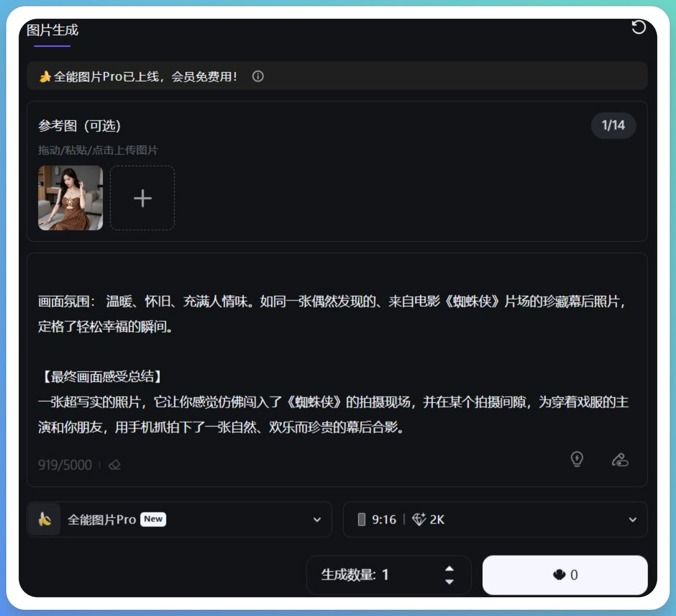
Task: Click the New badge on the model selector
Action: pos(153,519)
